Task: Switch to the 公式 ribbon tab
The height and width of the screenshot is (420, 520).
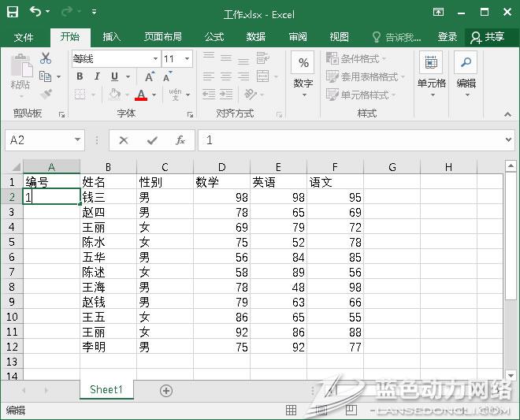Action: [x=214, y=37]
